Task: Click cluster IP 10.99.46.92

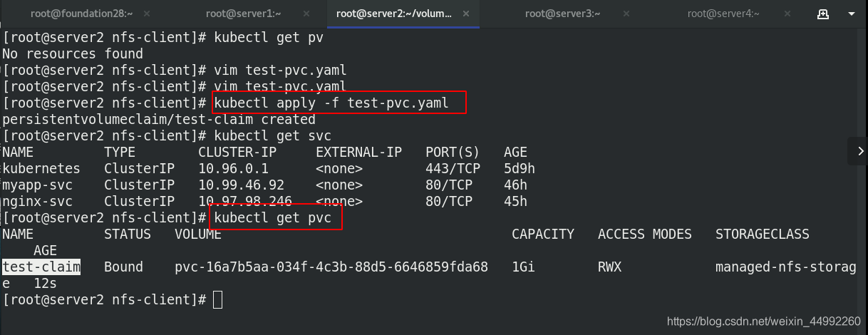Action: tap(241, 185)
